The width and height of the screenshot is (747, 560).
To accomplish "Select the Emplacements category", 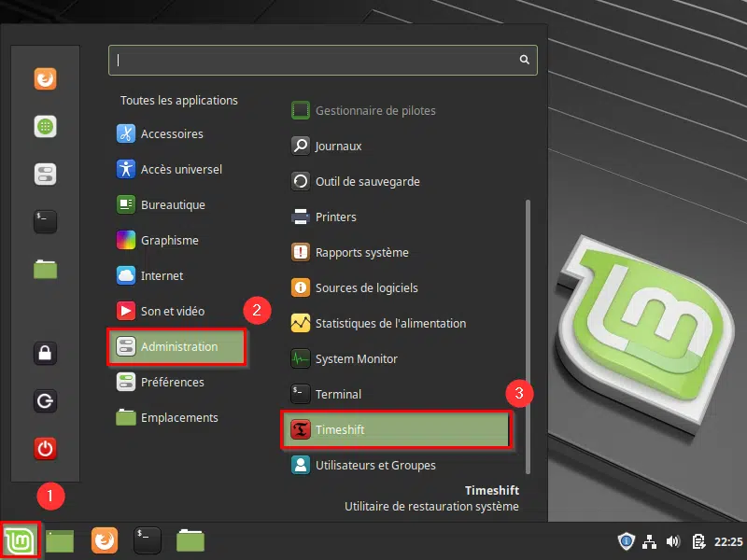I will coord(178,417).
